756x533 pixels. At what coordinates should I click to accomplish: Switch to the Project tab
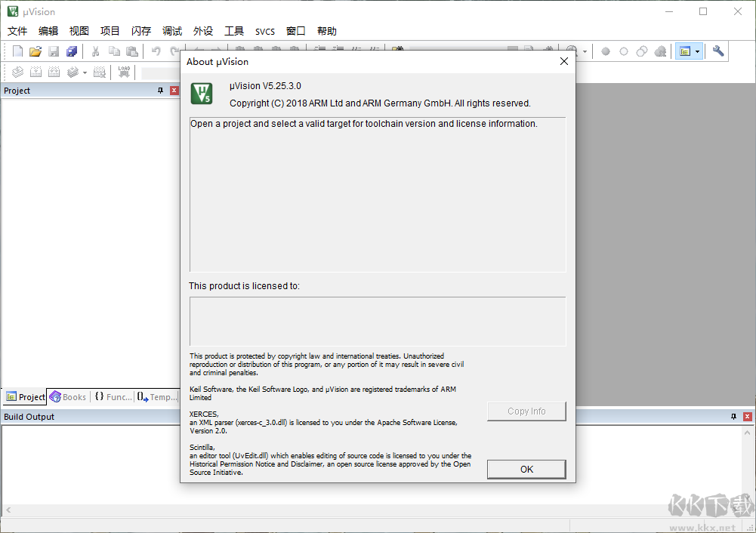click(x=26, y=397)
